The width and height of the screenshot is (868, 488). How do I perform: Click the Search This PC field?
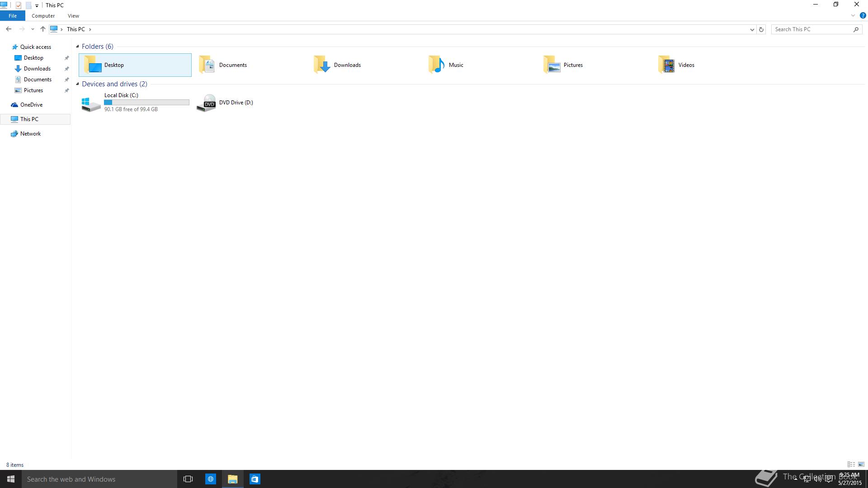click(811, 29)
